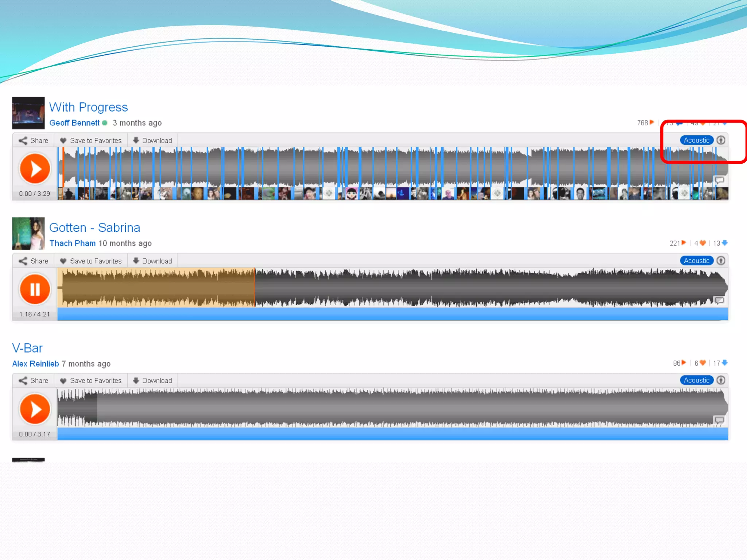Share the With Progress track

[x=34, y=141]
